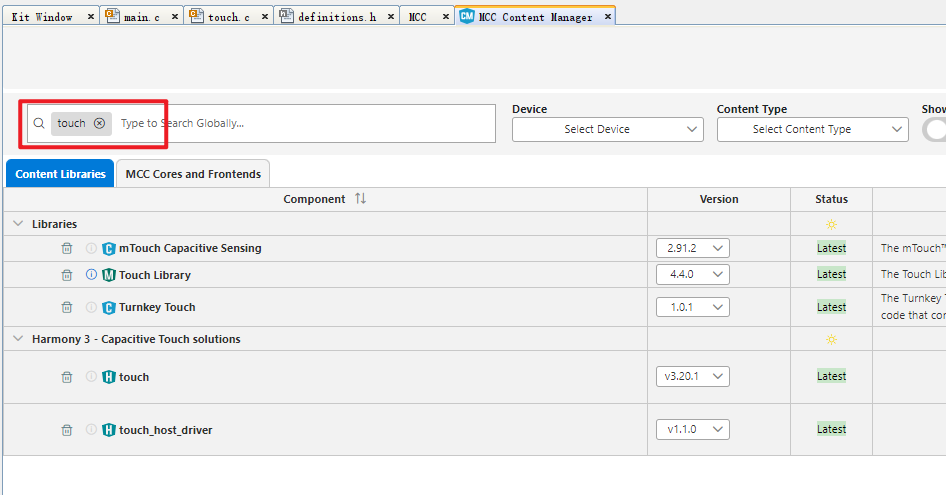Remove Harmony touch component via trash icon

tap(67, 377)
